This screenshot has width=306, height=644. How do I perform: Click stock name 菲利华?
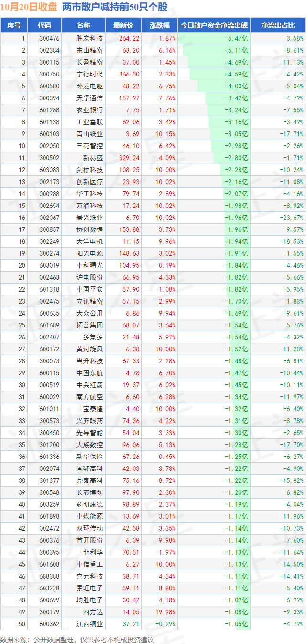(93, 552)
